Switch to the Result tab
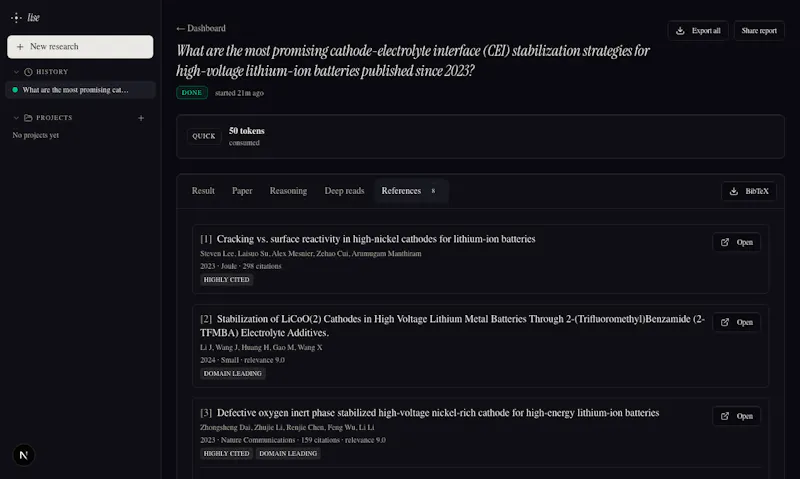The image size is (800, 479). point(203,191)
